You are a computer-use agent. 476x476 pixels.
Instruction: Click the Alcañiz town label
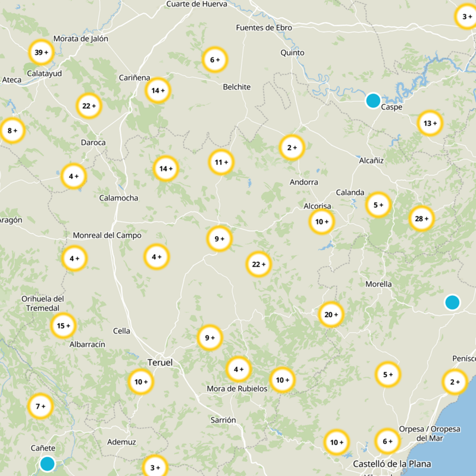[371, 160]
